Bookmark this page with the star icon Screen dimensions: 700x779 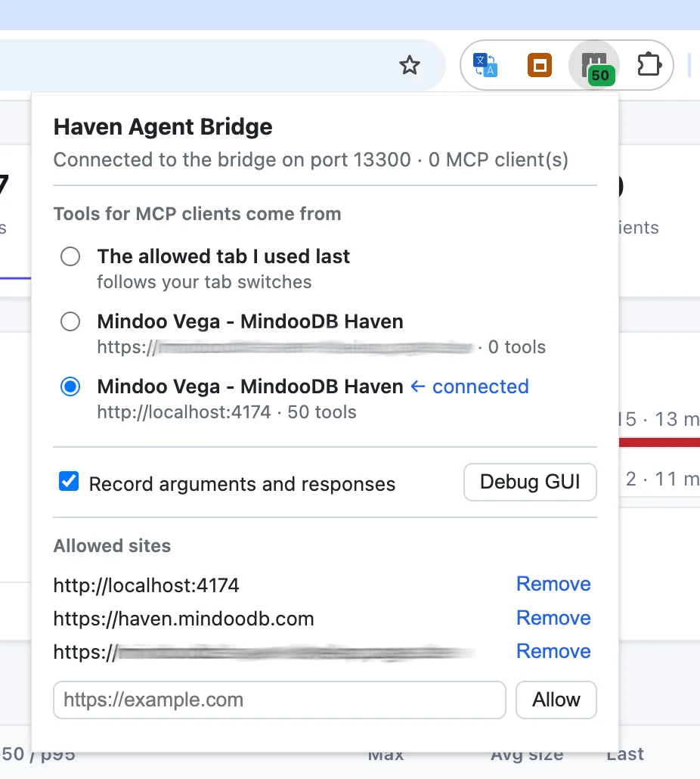[410, 65]
